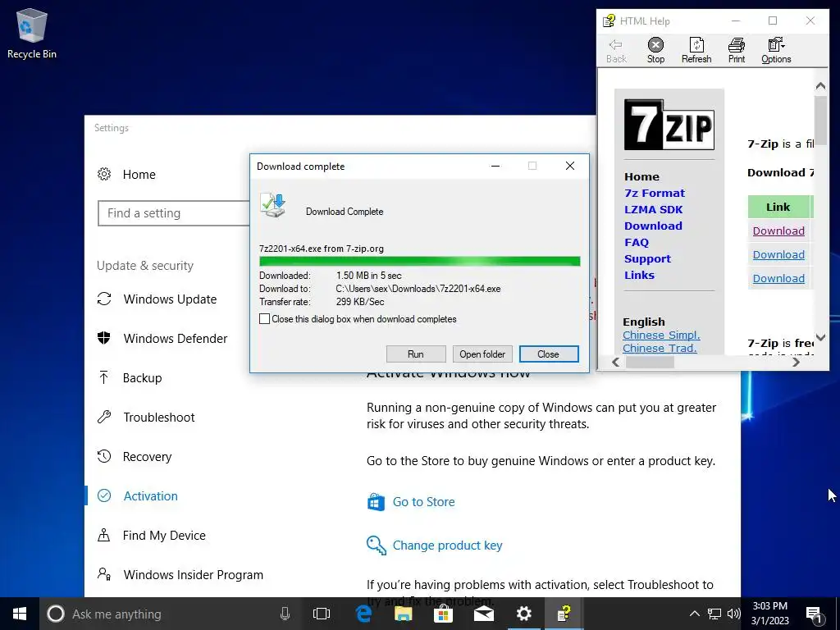Viewport: 840px width, 630px height.
Task: Click the green Link table header
Action: tap(778, 207)
